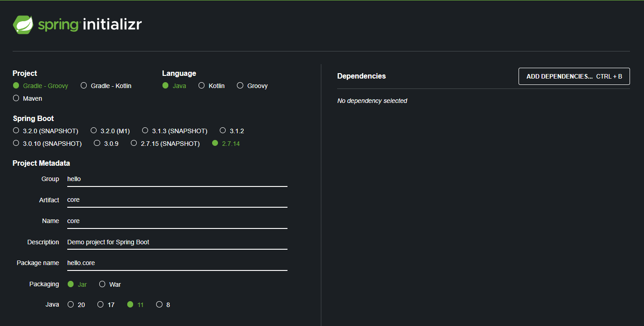This screenshot has width=644, height=326.
Task: Select Spring Boot 3.2.0 (SNAPSHOT)
Action: pos(46,131)
